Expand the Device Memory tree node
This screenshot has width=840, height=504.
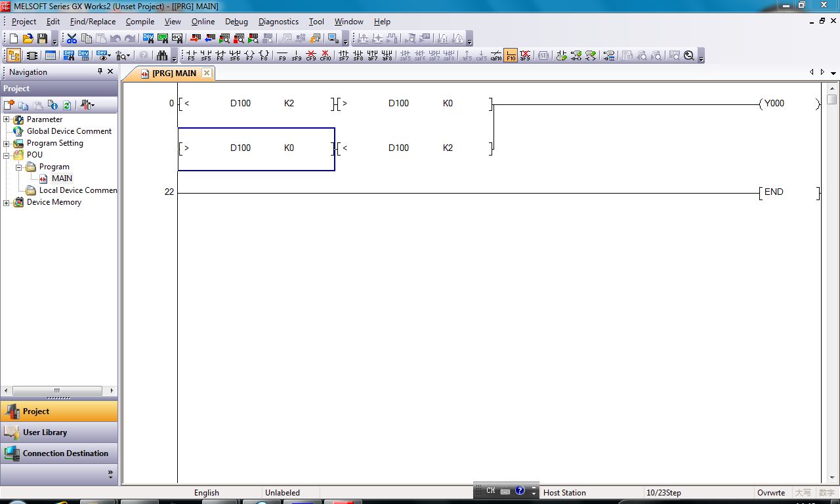click(7, 202)
